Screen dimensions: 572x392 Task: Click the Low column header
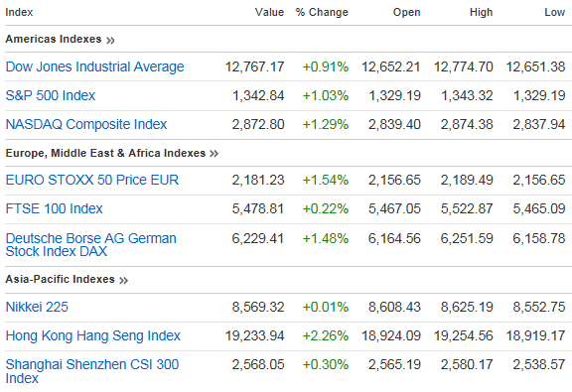pyautogui.click(x=554, y=12)
